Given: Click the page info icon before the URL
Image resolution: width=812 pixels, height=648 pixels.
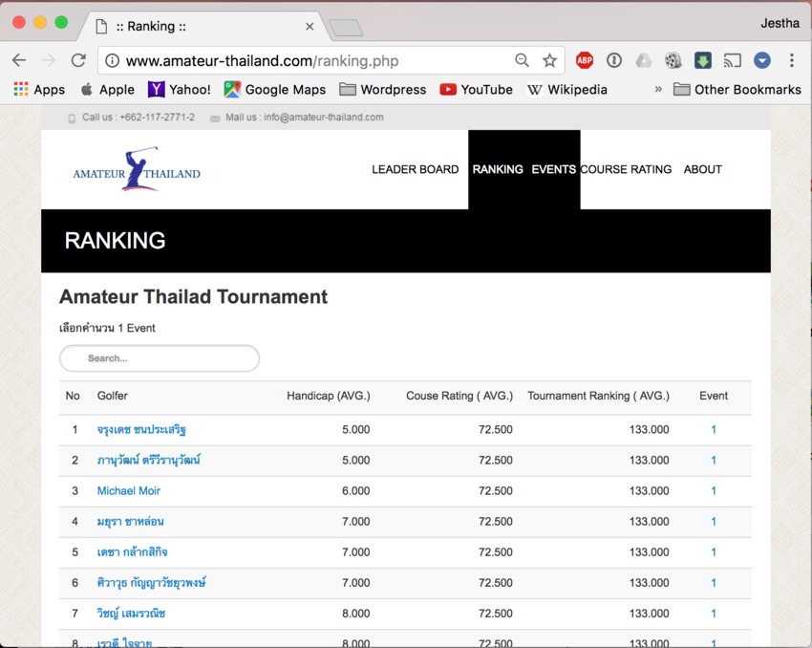Looking at the screenshot, I should 113,59.
